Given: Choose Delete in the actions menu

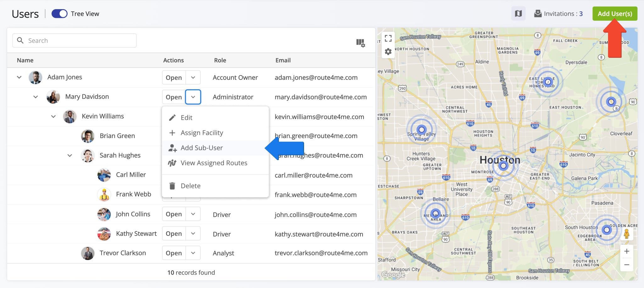Looking at the screenshot, I should [215, 186].
